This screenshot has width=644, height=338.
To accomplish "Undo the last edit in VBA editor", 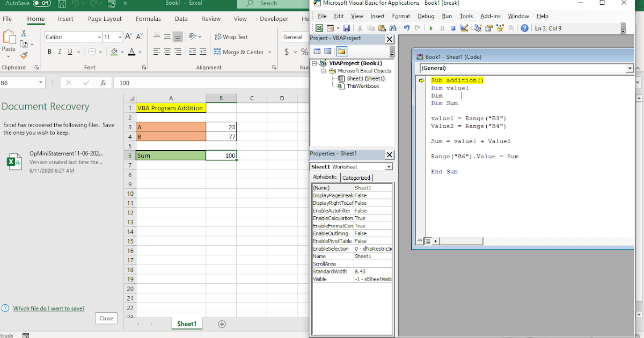I will click(406, 28).
